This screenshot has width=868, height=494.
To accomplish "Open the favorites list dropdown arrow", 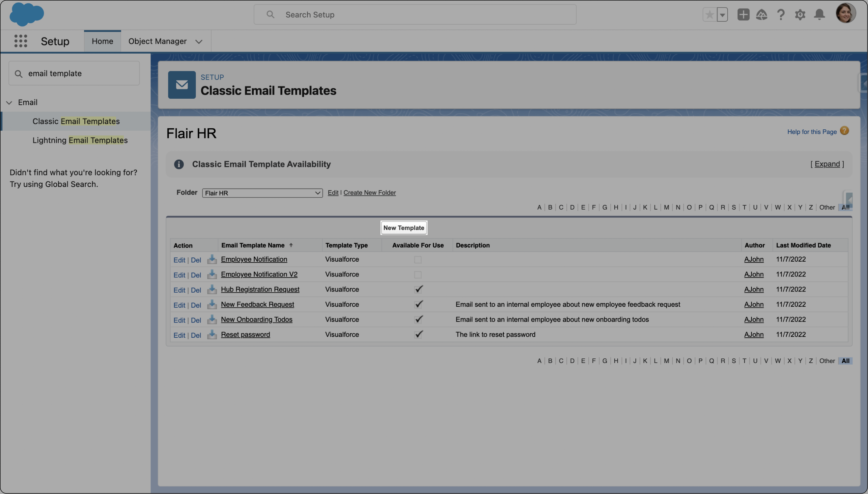I will point(722,14).
